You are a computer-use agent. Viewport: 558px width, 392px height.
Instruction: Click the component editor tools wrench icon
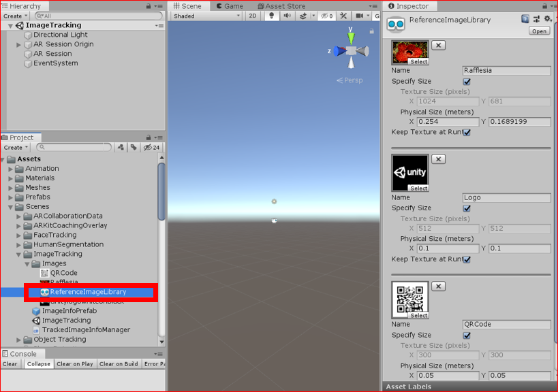(344, 16)
